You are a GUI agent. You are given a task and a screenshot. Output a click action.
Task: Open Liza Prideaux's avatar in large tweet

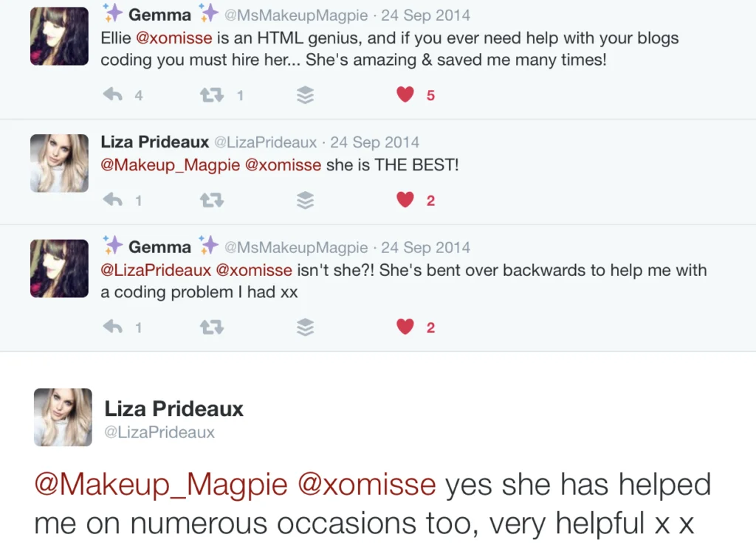click(63, 417)
